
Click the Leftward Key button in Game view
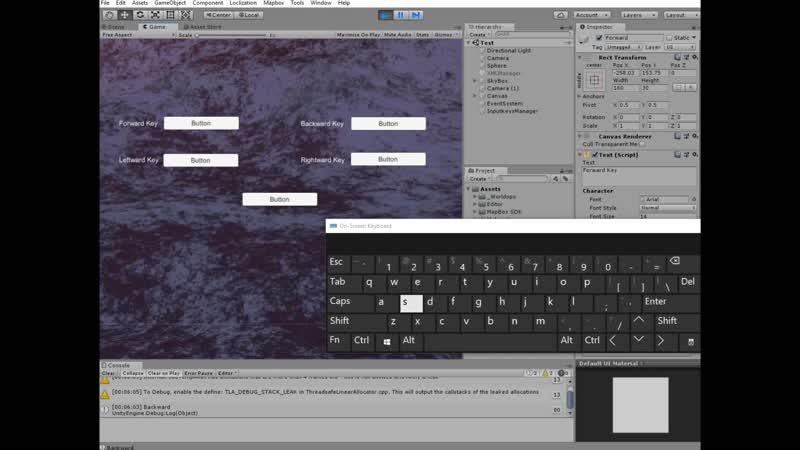(201, 160)
